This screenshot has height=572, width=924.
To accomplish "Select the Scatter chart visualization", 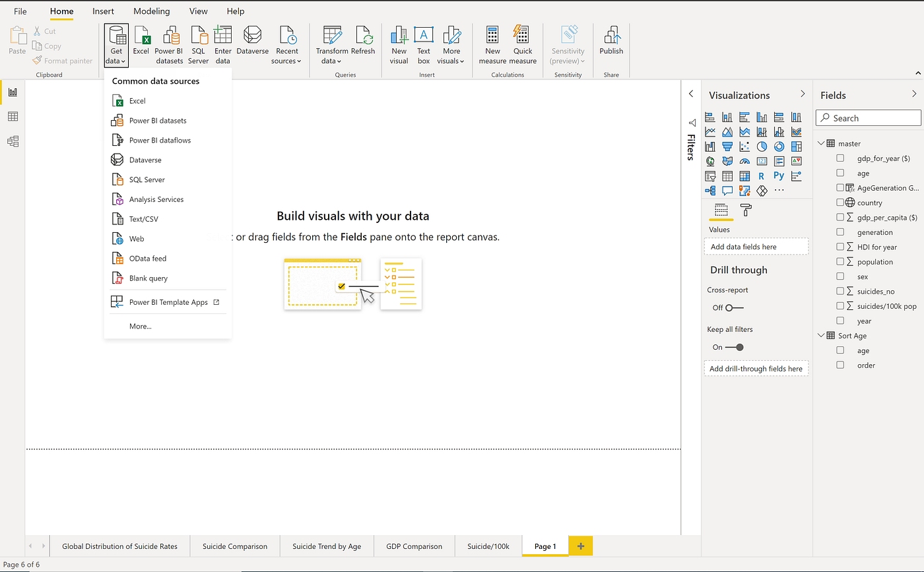I will [x=744, y=146].
